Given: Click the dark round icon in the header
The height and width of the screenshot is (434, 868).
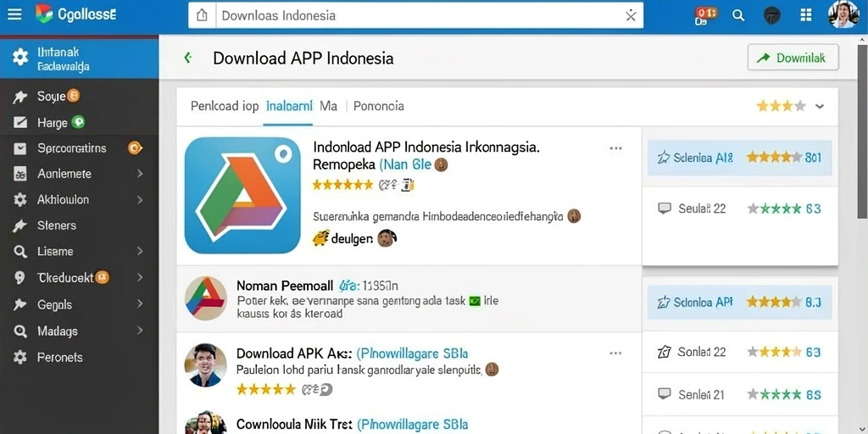Looking at the screenshot, I should [x=771, y=15].
